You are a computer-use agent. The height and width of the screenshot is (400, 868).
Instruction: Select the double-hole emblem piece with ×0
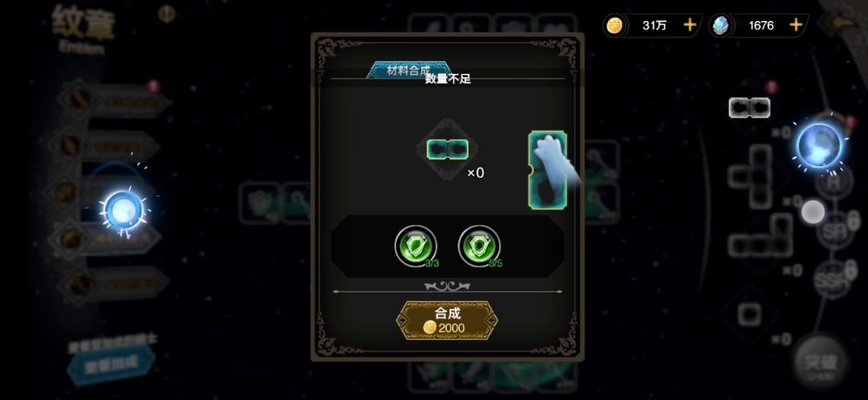(x=448, y=149)
